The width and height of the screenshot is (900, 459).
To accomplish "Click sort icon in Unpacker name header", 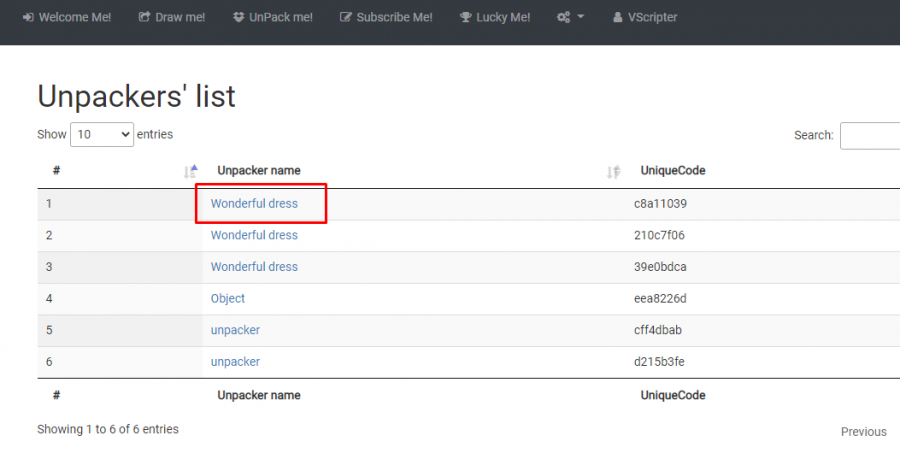I will 614,171.
